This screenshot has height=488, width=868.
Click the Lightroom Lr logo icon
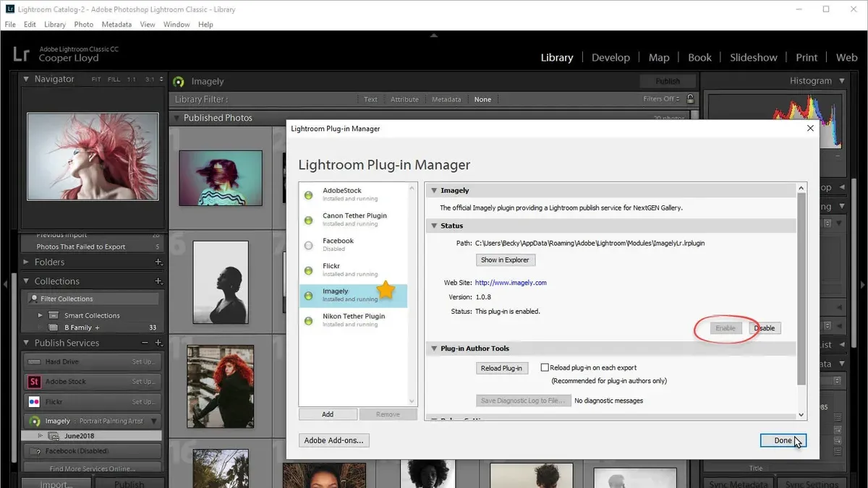[x=21, y=53]
